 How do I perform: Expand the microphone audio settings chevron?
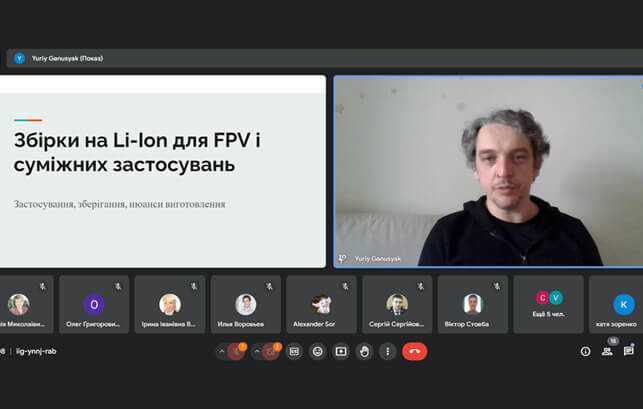point(222,352)
